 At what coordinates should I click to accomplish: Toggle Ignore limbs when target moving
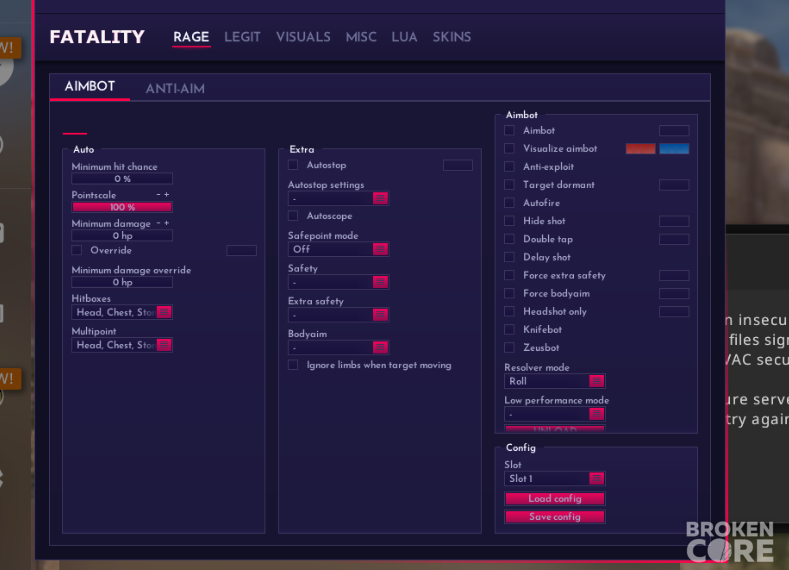point(293,365)
